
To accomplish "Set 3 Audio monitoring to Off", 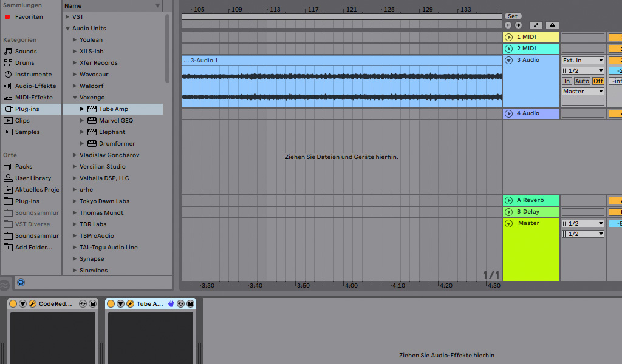I will [x=598, y=81].
